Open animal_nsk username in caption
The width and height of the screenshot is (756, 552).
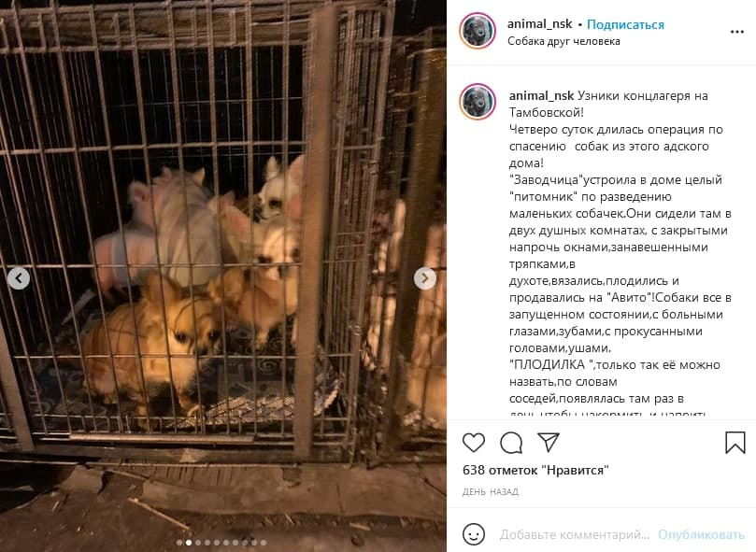(541, 96)
